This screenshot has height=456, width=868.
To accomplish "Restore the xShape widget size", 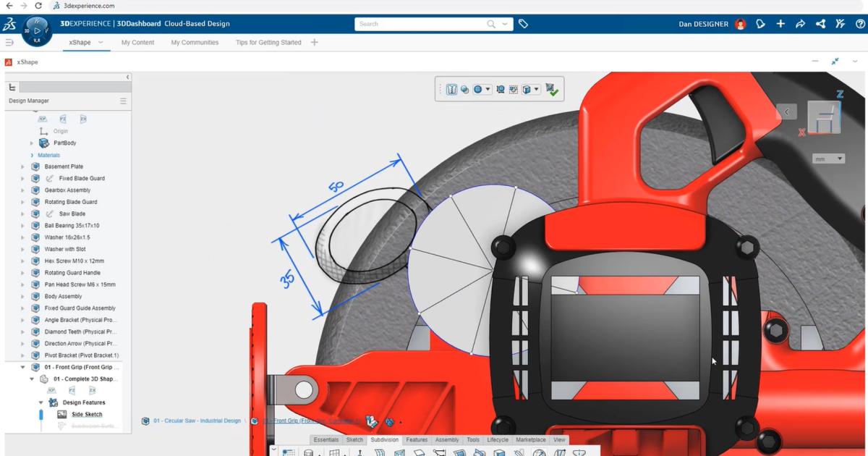I will [x=835, y=62].
